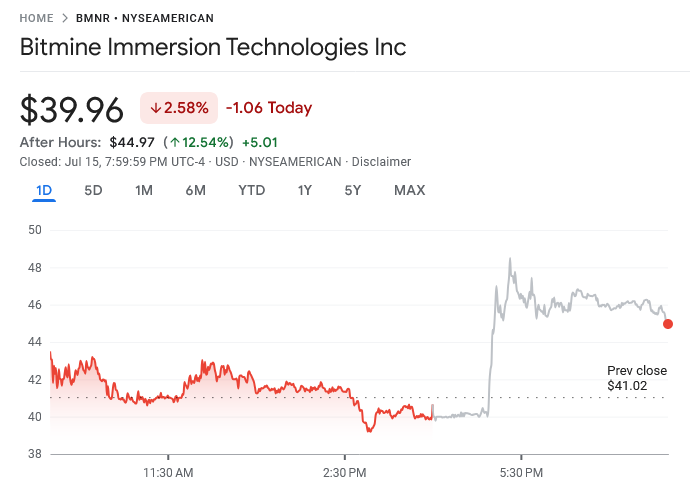Click the BMNR • NYSEAMERICAN breadcrumb

[144, 18]
